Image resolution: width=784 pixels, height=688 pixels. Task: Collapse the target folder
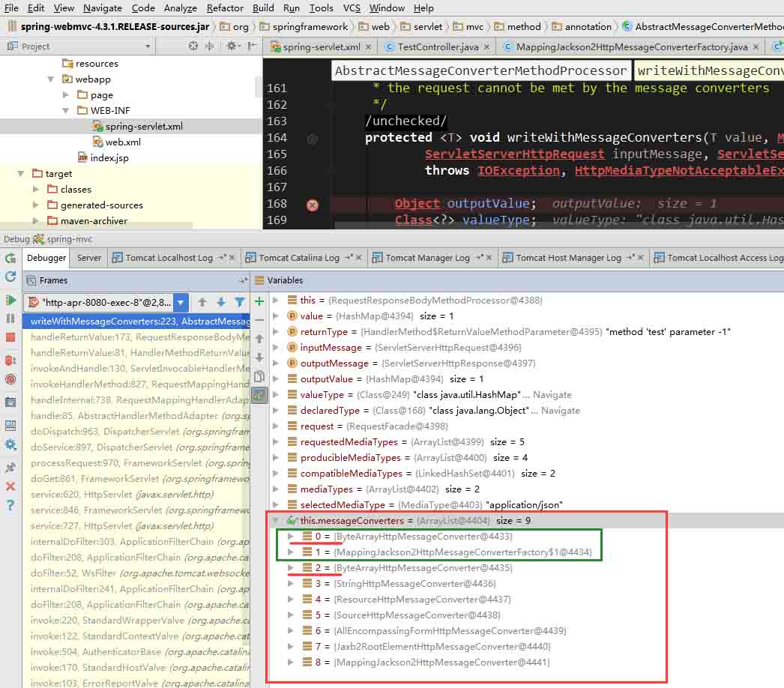pyautogui.click(x=20, y=174)
